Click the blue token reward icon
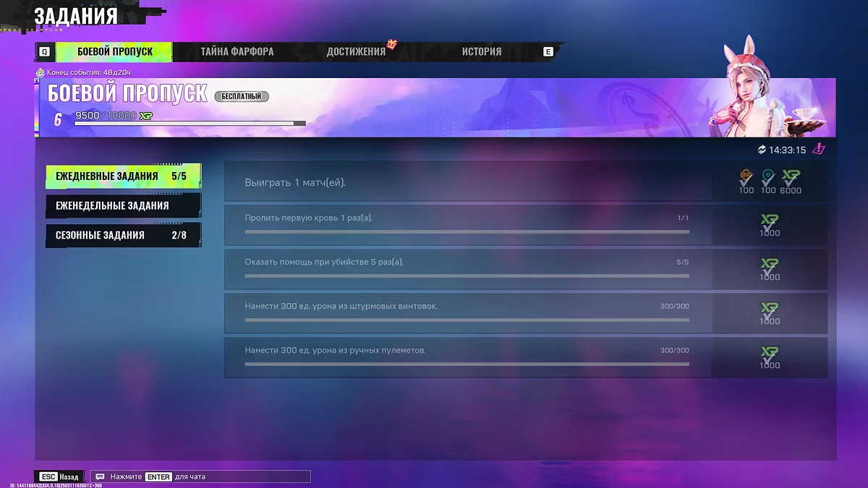Screen dimensions: 868x488 [x=768, y=177]
